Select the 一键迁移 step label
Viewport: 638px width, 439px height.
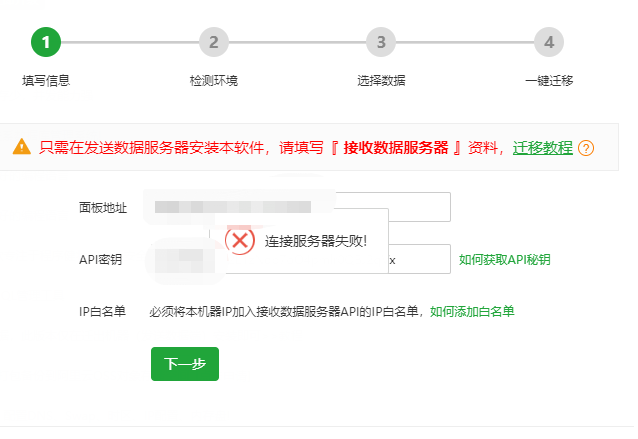pyautogui.click(x=549, y=81)
